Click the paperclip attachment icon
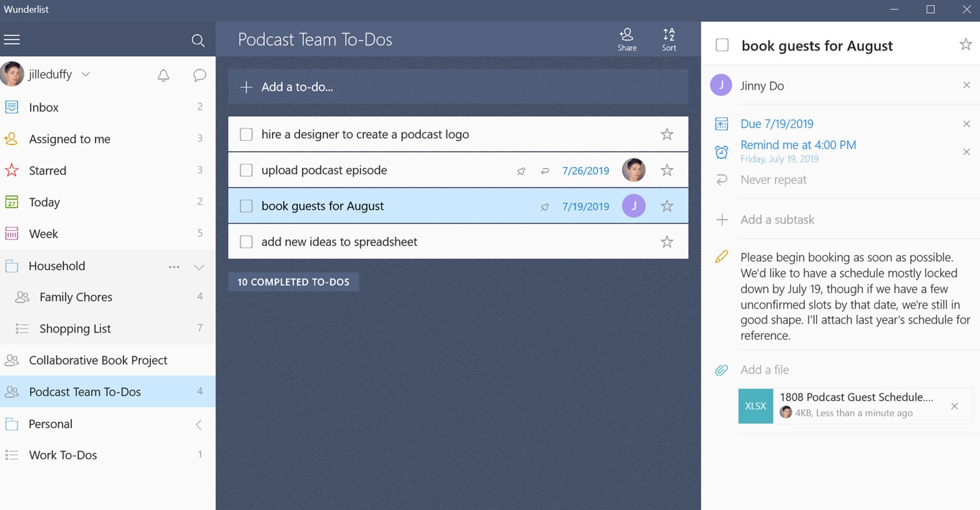 tap(722, 370)
